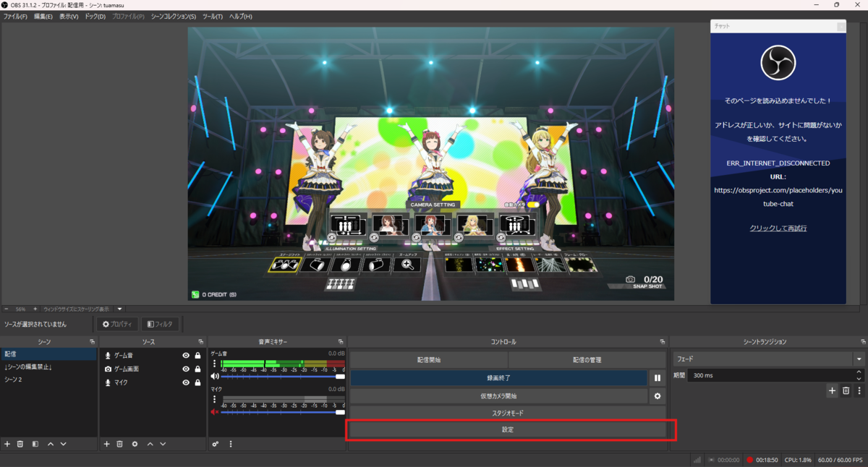Adjust ゲーム音 volume slider
This screenshot has height=467, width=868.
tap(284, 376)
